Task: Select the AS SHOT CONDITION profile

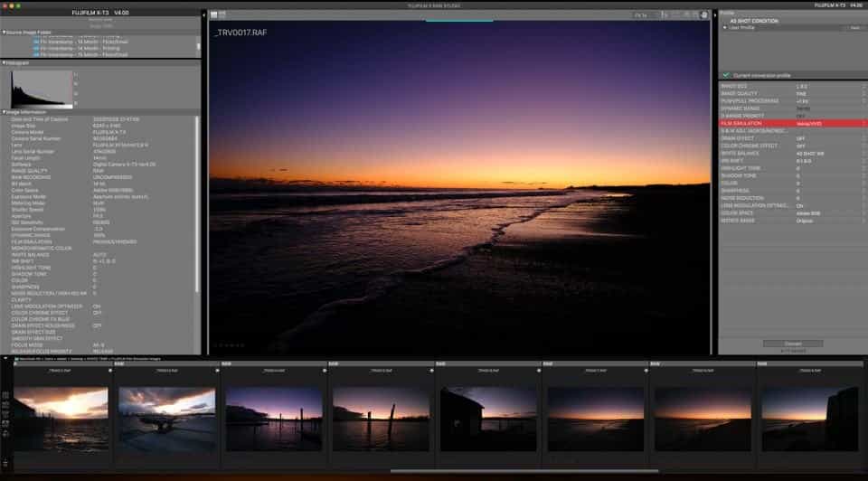Action: (753, 21)
